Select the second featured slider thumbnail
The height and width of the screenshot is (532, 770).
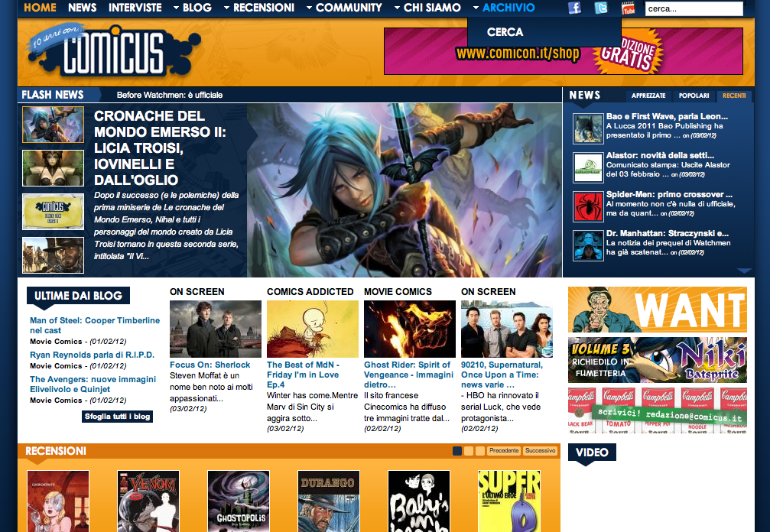pos(53,168)
